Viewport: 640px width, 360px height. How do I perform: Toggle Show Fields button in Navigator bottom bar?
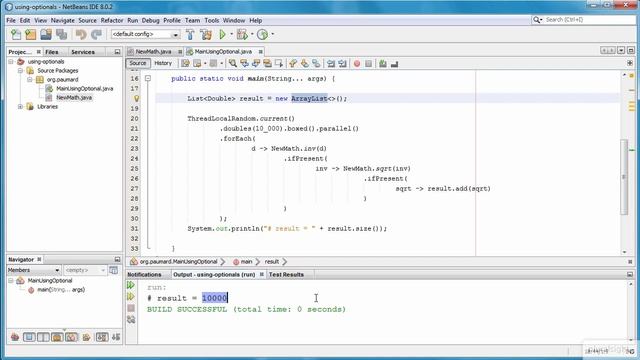(x=29, y=337)
